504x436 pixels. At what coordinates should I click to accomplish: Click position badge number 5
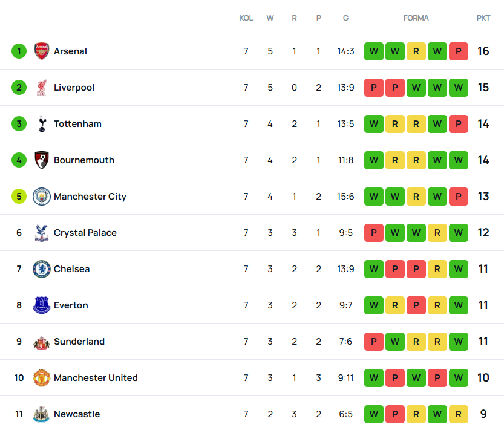pyautogui.click(x=19, y=197)
